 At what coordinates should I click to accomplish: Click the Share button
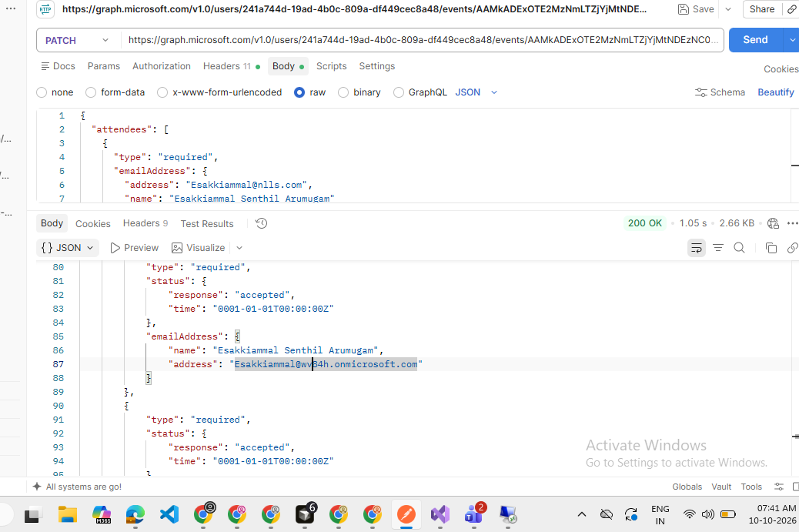762,9
